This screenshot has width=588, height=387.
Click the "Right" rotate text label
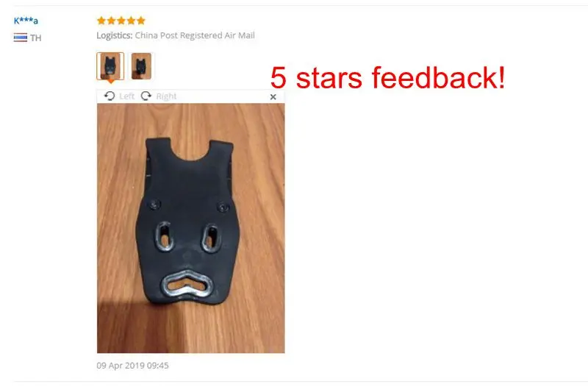166,96
